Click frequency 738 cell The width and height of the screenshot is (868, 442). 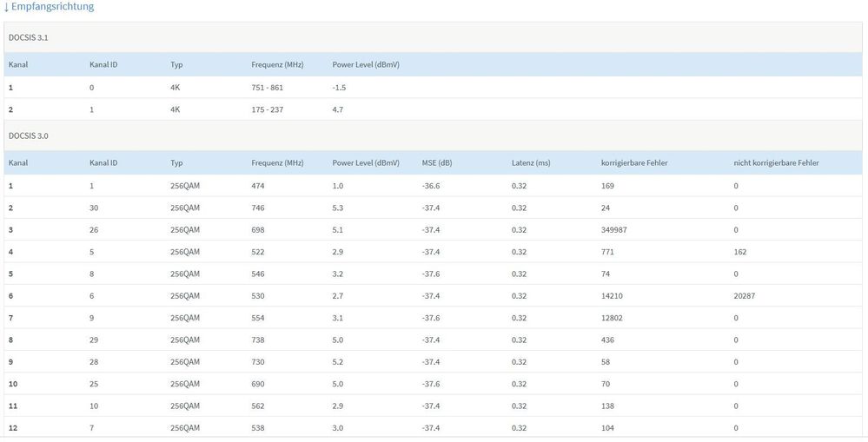point(258,340)
